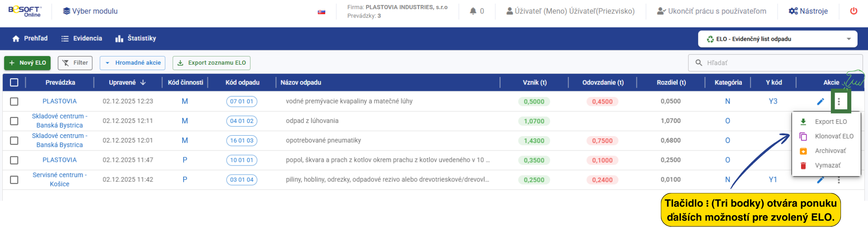The height and width of the screenshot is (227, 868).
Task: Choose Klonovať ELO from the context menu
Action: pos(834,136)
